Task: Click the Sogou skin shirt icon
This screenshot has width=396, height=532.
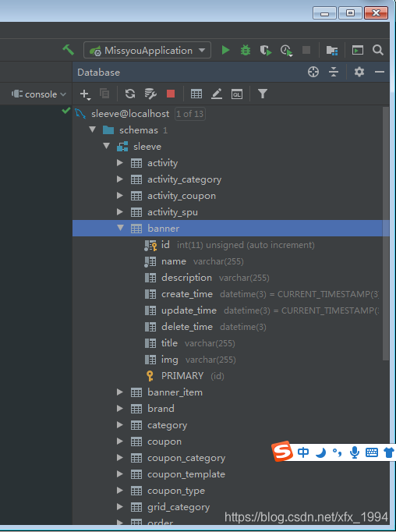Action: (x=389, y=452)
